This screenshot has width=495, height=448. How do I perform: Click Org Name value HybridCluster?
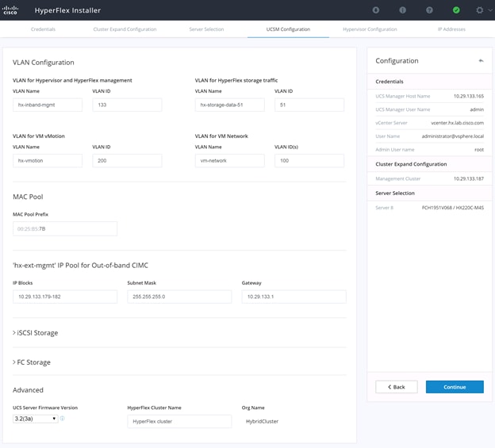262,421
